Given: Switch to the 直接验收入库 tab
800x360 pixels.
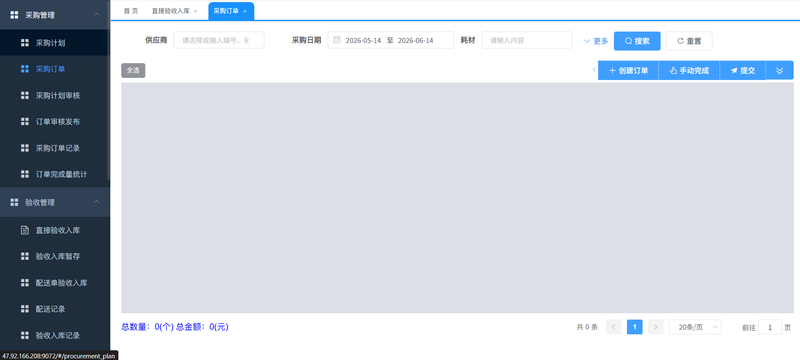Looking at the screenshot, I should click(x=170, y=11).
